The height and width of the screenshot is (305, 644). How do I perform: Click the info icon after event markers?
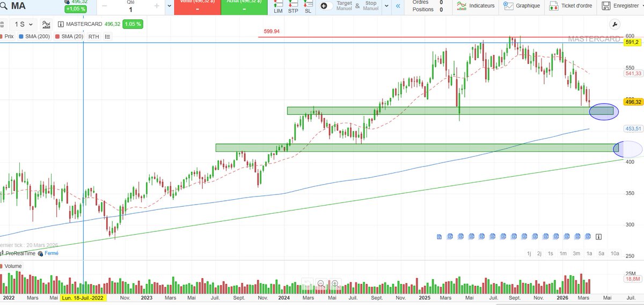(598, 236)
